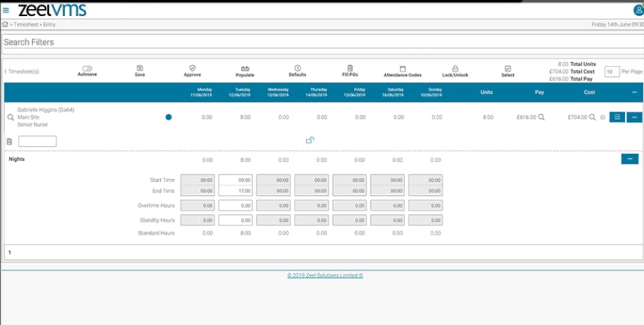Edit Tuesday end time 17:00
The width and height of the screenshot is (644, 325).
click(235, 190)
